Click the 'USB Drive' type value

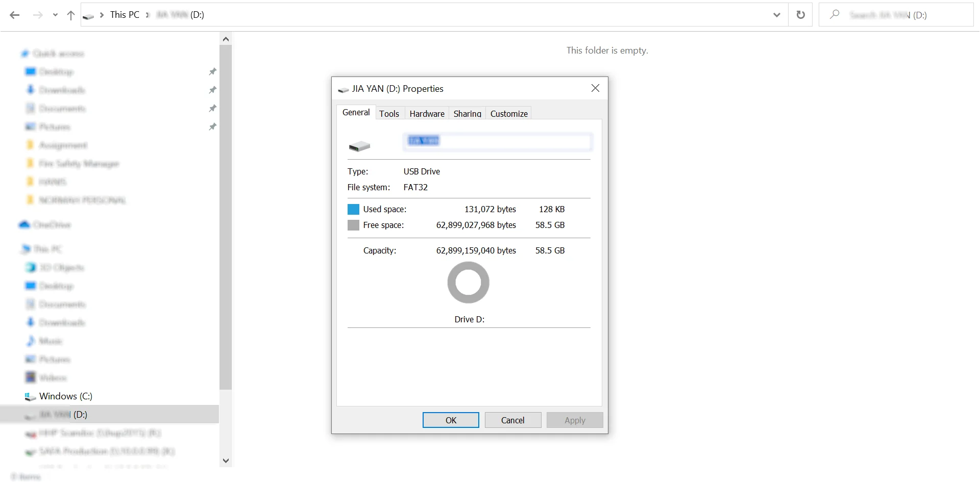(422, 171)
